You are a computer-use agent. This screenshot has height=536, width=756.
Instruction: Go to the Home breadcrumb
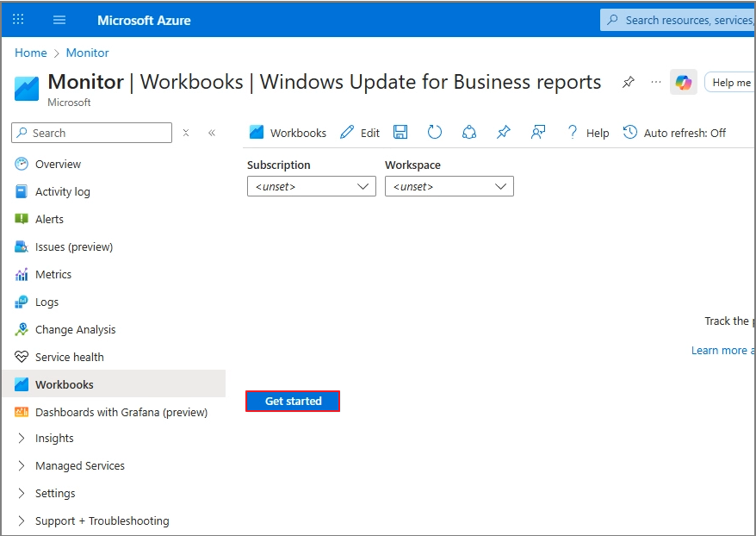pos(31,53)
